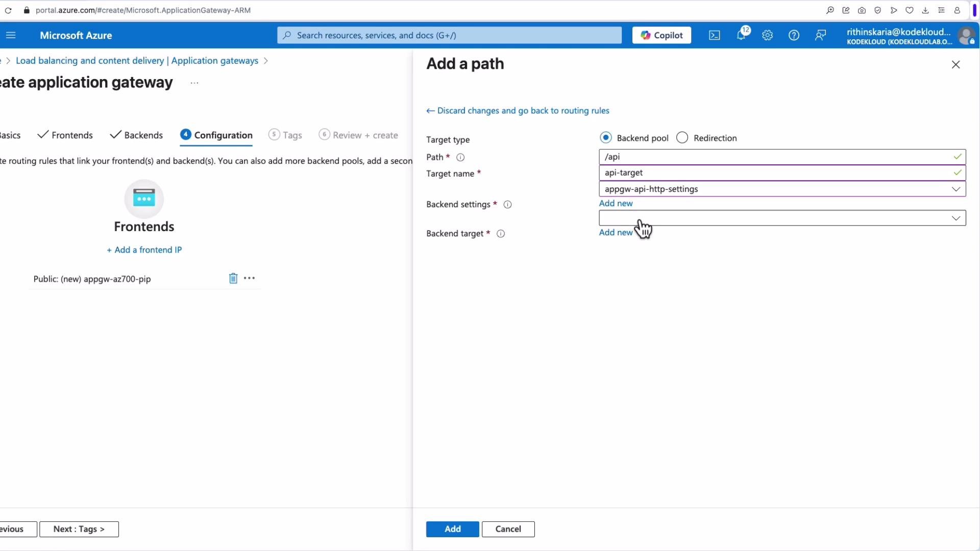Click the Frontends illustration icon
The image size is (980, 551).
tap(144, 198)
